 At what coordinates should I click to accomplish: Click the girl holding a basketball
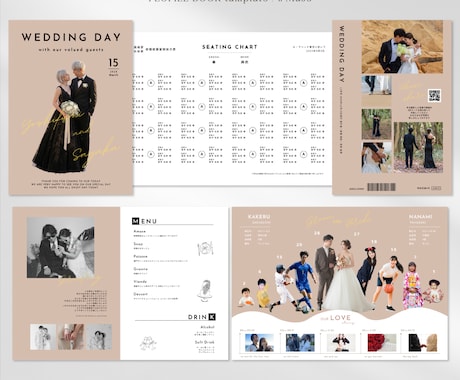pos(389,282)
